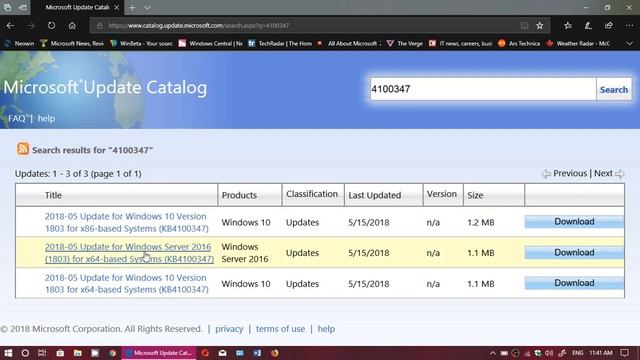Sort results by Last Updated column
640x360 pixels.
375,195
